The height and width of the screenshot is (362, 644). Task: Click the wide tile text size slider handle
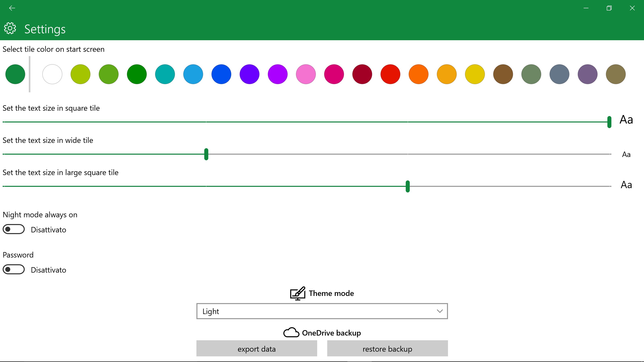[206, 154]
